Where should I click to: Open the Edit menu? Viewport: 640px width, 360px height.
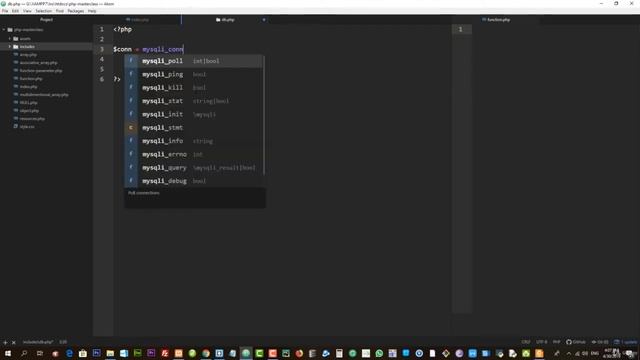(x=16, y=11)
